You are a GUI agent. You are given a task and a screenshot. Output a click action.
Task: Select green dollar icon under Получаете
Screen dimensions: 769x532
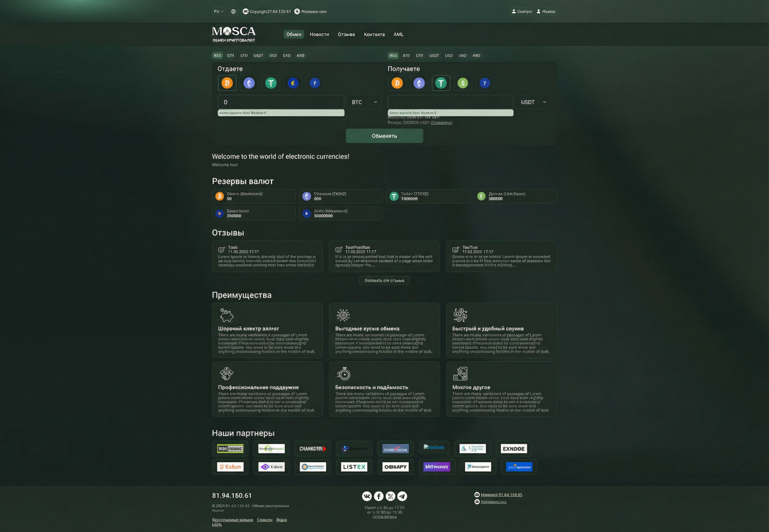click(x=463, y=83)
